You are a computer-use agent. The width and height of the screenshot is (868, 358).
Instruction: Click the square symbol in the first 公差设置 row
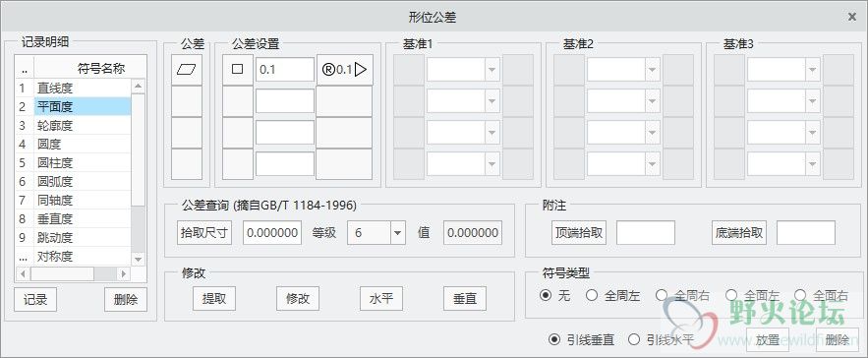[238, 70]
